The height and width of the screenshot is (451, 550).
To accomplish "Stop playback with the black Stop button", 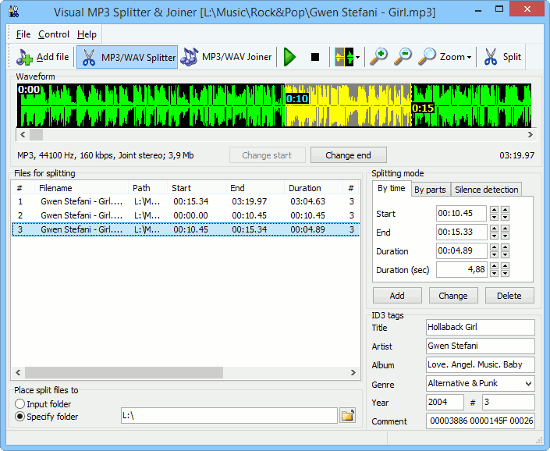I will (x=315, y=57).
